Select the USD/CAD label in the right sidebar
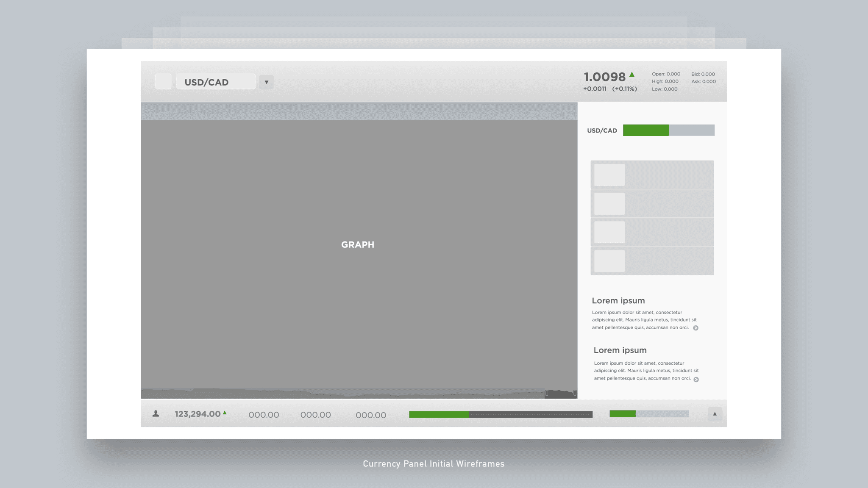This screenshot has width=868, height=488. (x=602, y=130)
